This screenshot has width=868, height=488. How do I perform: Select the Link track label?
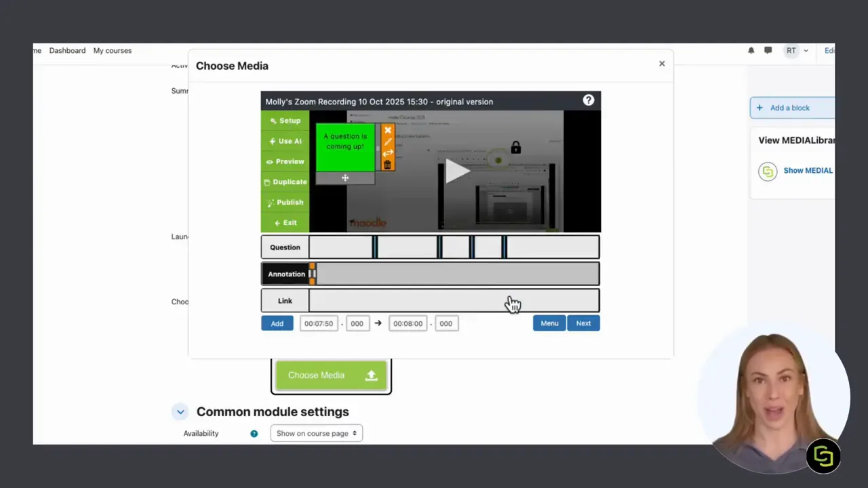click(285, 301)
